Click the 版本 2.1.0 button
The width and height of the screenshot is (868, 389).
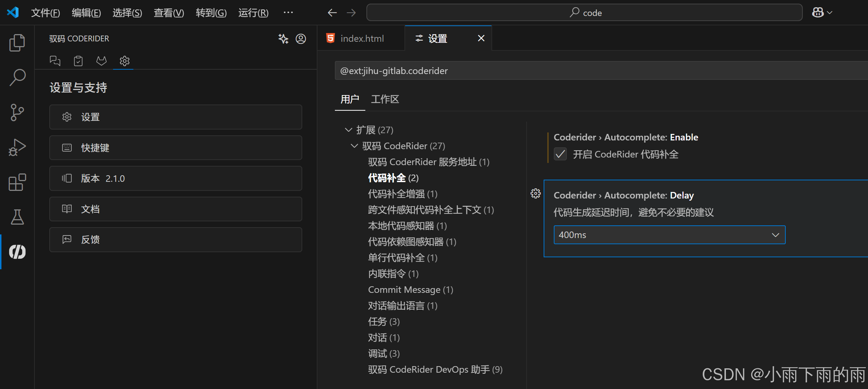176,178
